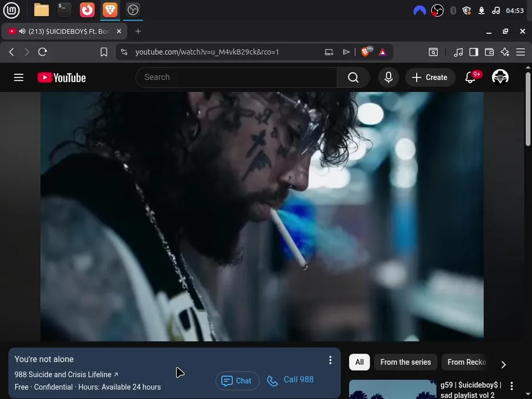The width and height of the screenshot is (532, 399).
Task: Click the music note tray icon
Action: [x=496, y=11]
